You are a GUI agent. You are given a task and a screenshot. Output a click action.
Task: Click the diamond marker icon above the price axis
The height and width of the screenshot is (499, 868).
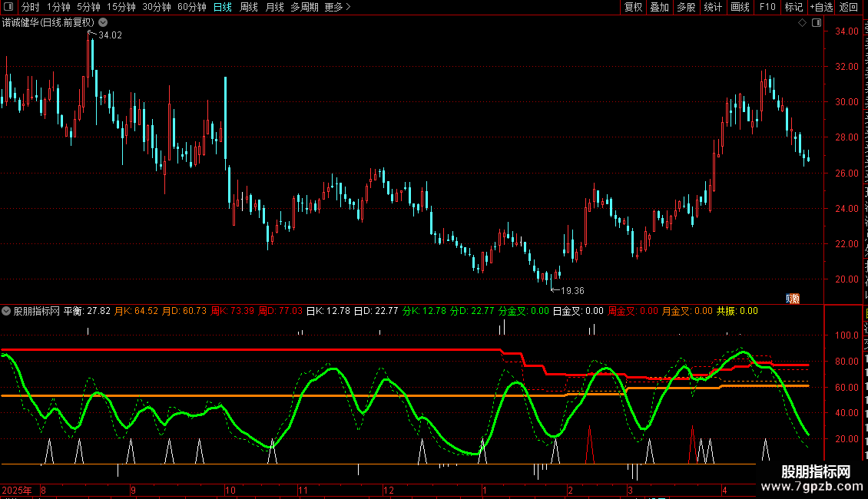coord(802,23)
